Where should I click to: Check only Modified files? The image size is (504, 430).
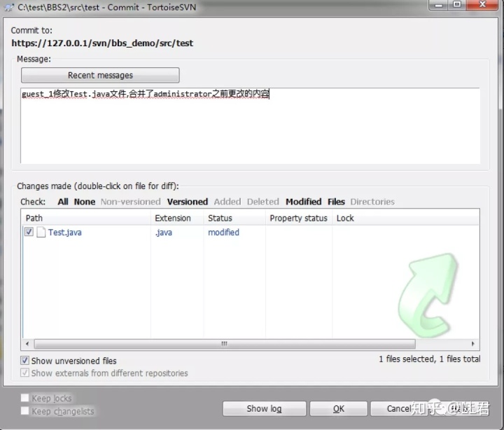click(303, 202)
